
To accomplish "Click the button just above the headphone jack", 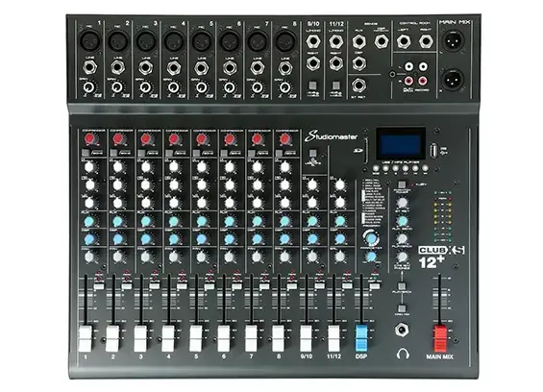I will 402,307.
